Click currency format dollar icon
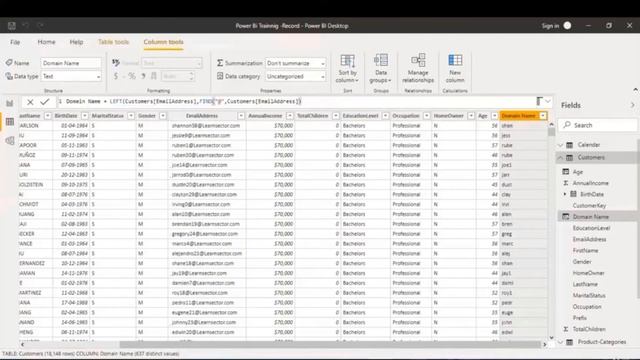640x360 pixels. tap(116, 76)
